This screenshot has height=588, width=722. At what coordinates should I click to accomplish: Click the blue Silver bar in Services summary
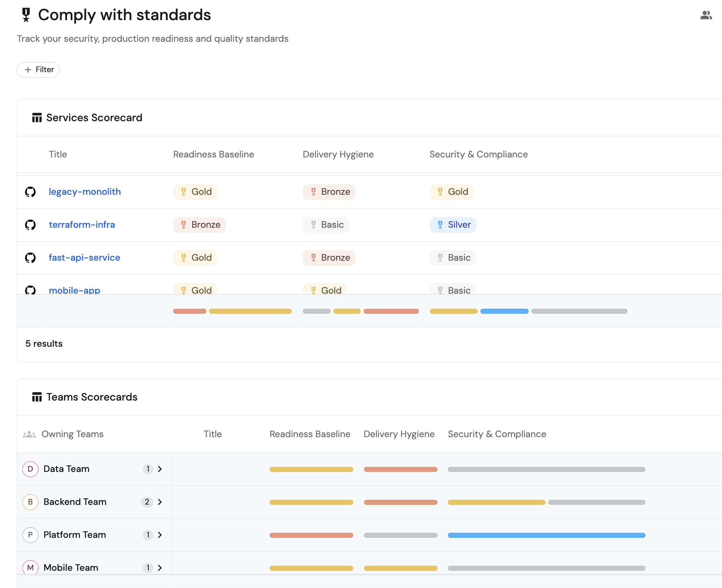[x=504, y=311]
